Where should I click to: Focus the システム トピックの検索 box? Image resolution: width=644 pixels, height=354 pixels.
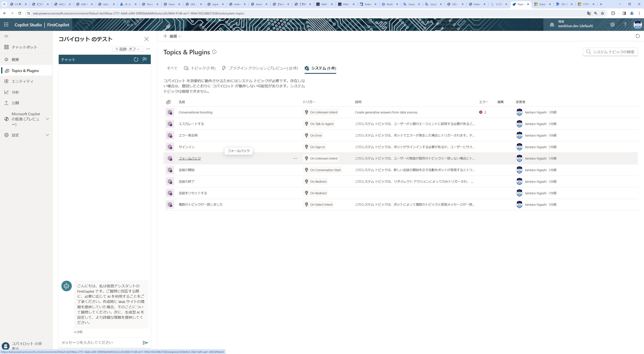610,52
